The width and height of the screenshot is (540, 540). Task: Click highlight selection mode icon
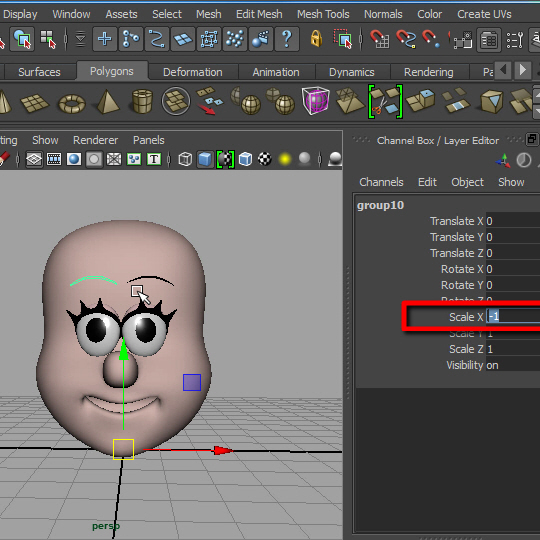[343, 39]
